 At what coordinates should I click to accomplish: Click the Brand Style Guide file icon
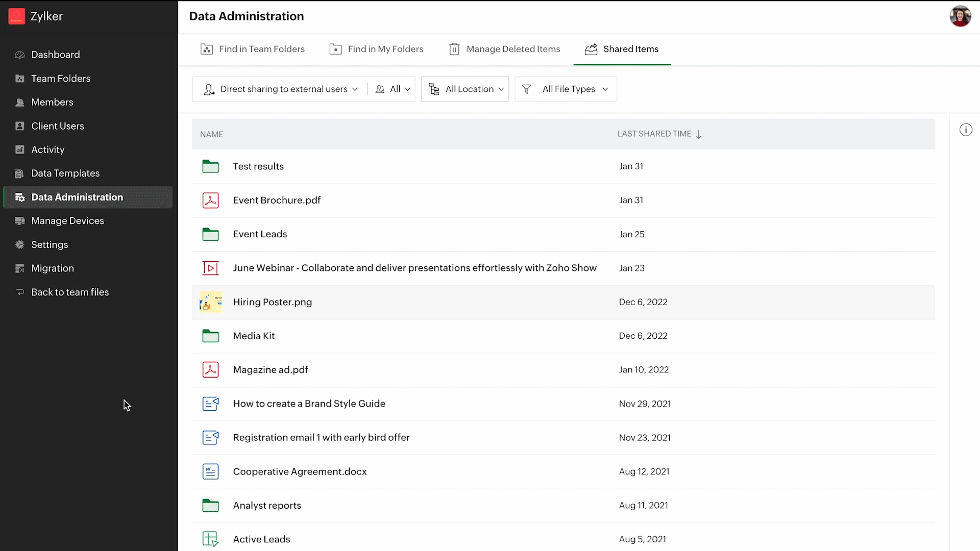pos(210,404)
